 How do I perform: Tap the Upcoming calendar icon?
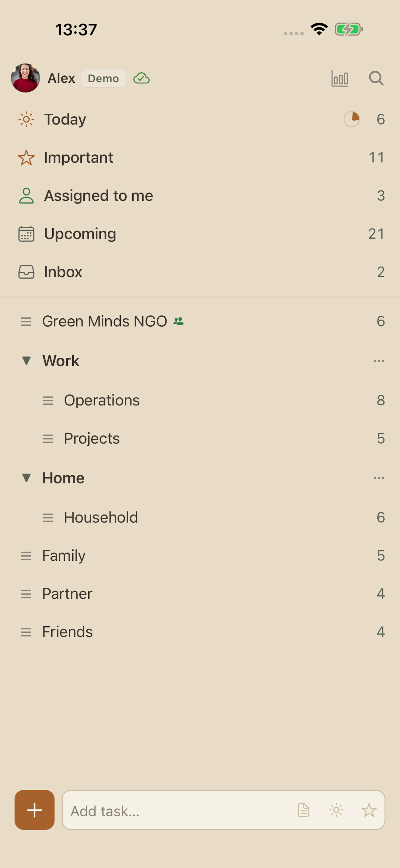point(26,234)
